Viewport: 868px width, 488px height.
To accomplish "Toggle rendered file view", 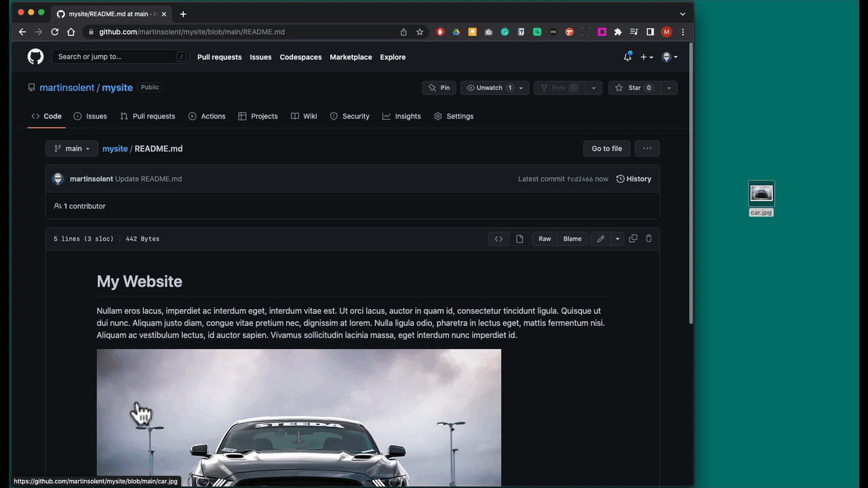I will pyautogui.click(x=519, y=239).
